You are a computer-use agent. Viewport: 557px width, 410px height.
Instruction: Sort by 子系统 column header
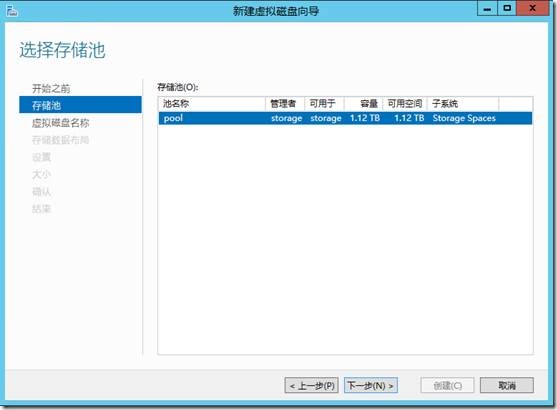[x=463, y=104]
